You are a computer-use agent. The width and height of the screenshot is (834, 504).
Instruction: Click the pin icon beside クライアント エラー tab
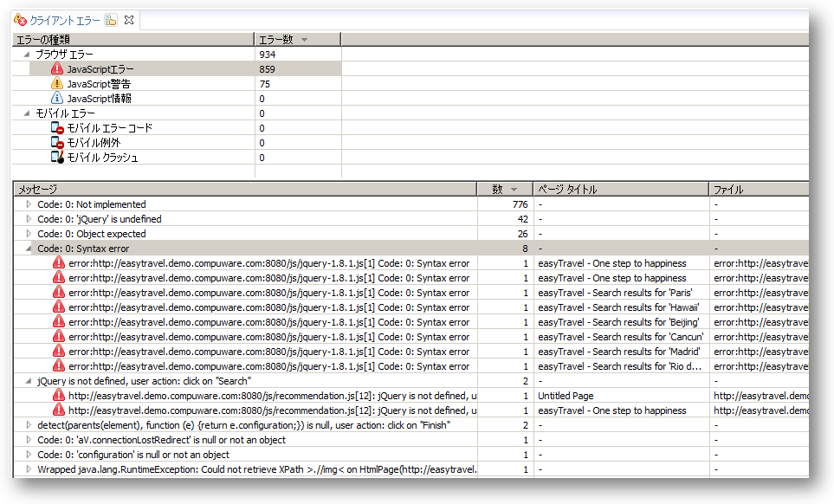[111, 20]
